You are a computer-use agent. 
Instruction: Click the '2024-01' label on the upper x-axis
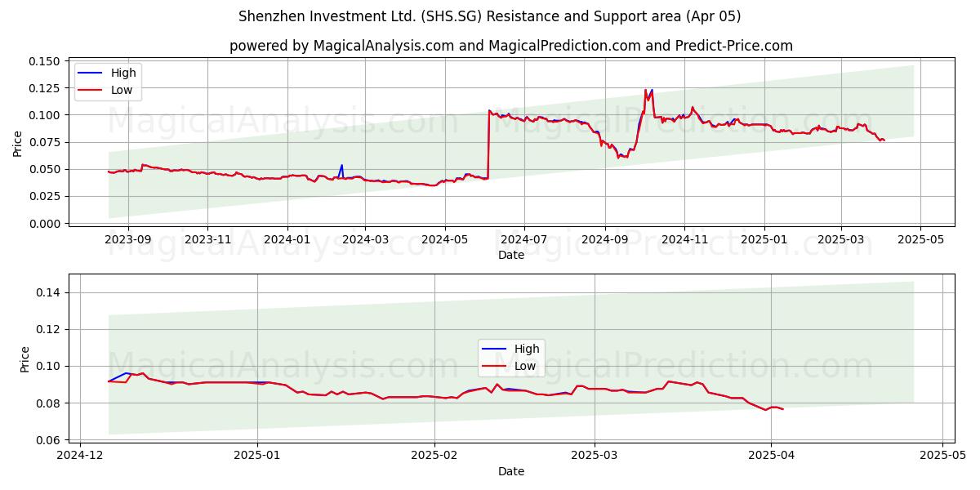click(287, 240)
